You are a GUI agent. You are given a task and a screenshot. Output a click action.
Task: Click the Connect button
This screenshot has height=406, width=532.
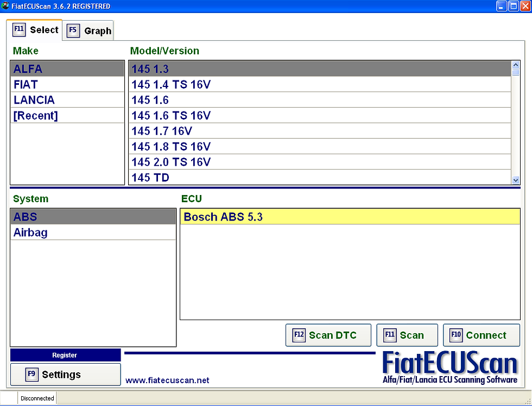point(482,335)
